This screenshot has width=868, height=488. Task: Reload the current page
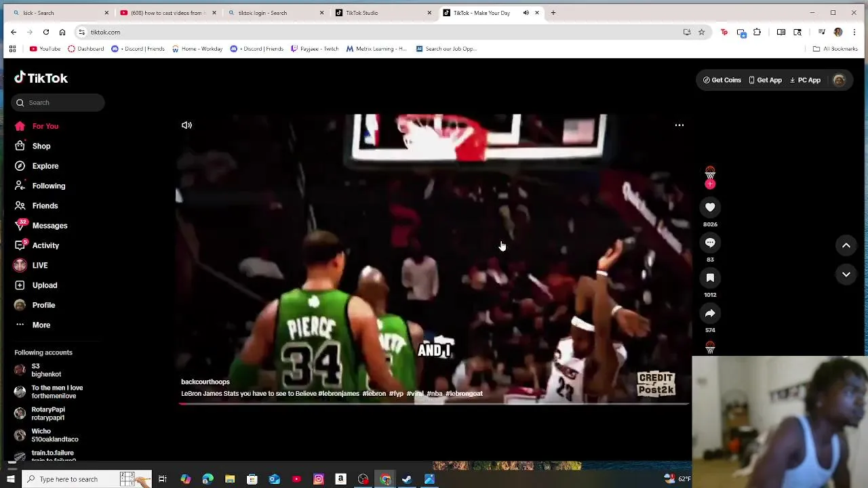click(46, 32)
